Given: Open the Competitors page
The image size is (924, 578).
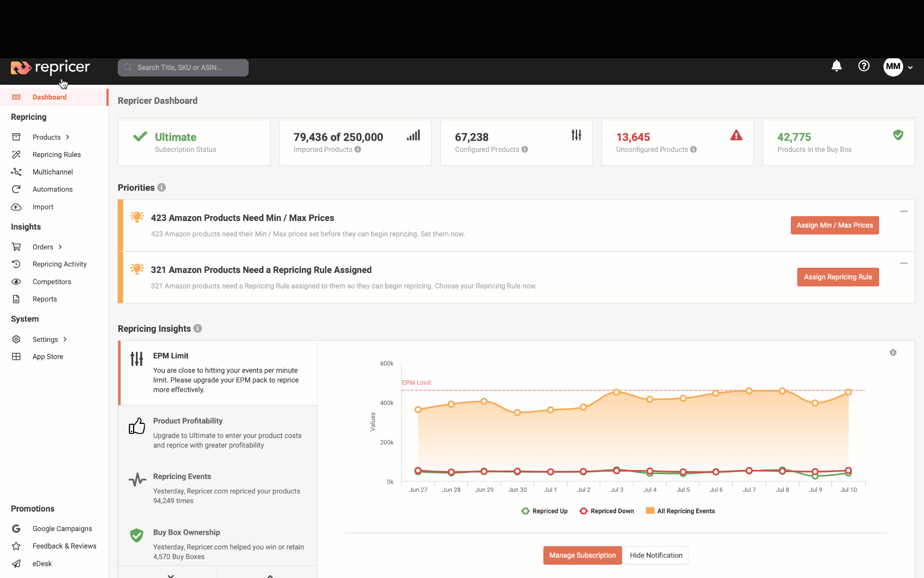Looking at the screenshot, I should [x=52, y=282].
